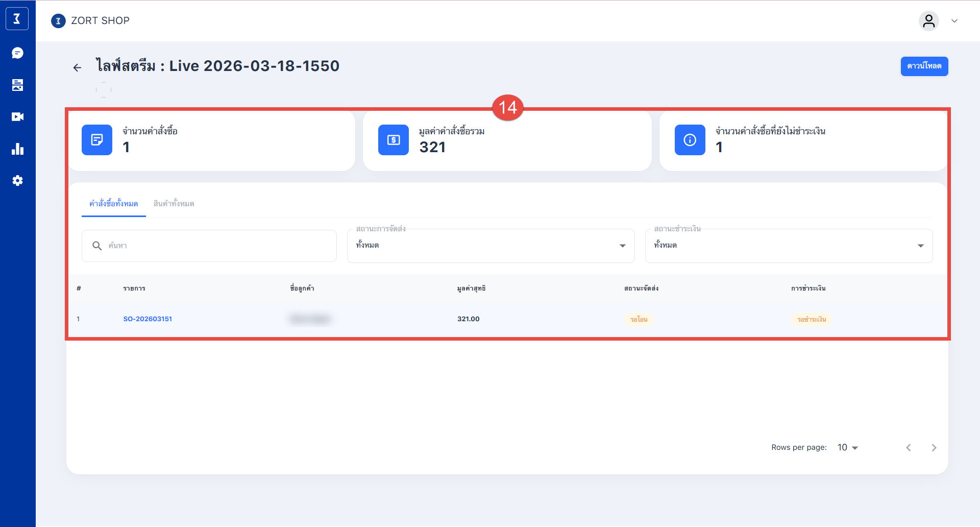Viewport: 980px width, 527px height.
Task: Open the bar chart reports icon
Action: coord(17,149)
